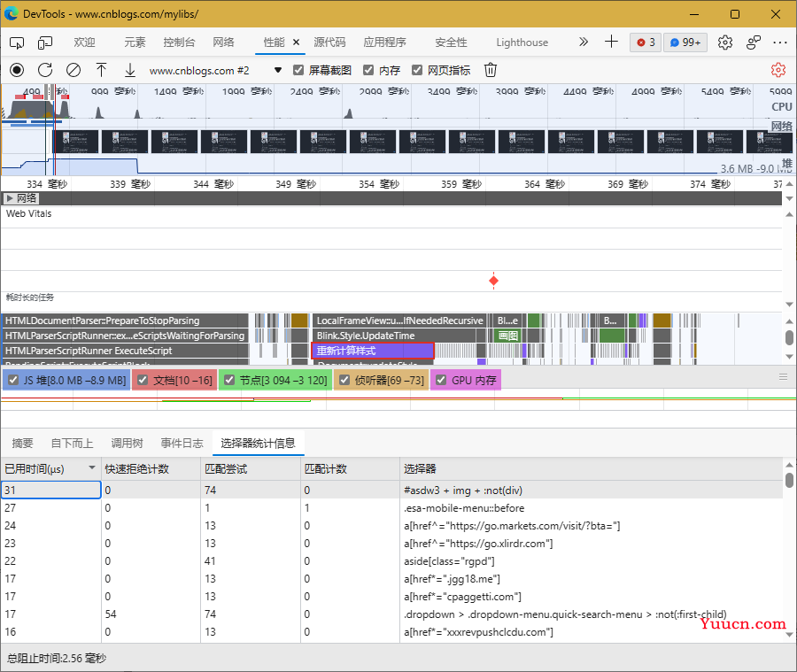The width and height of the screenshot is (797, 672).
Task: Click the inspect element picker icon
Action: (17, 42)
